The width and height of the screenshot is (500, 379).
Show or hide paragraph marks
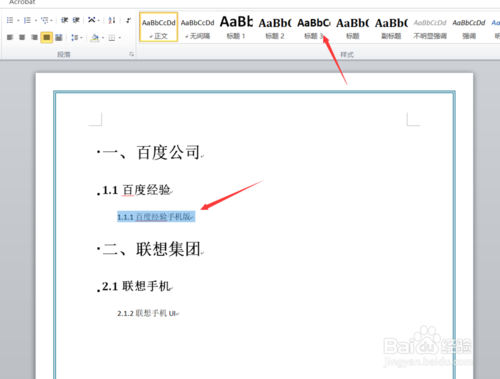coord(128,20)
